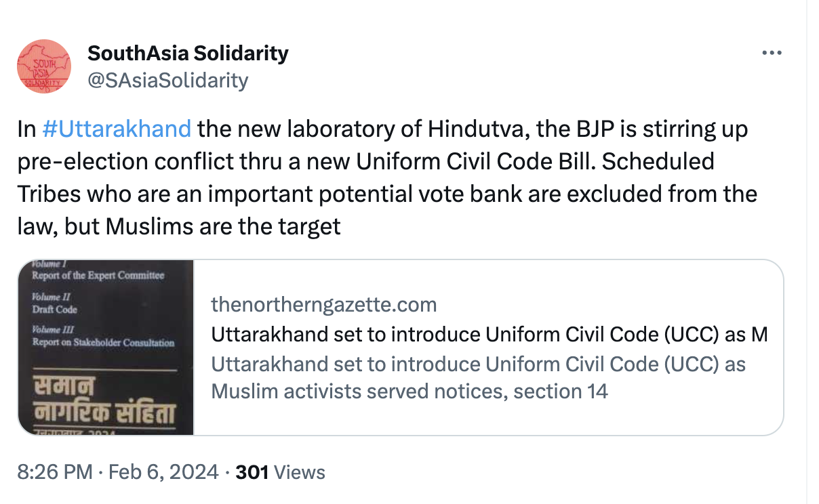Click the thenortherngazette.com domain text
The height and width of the screenshot is (504, 819).
[324, 305]
